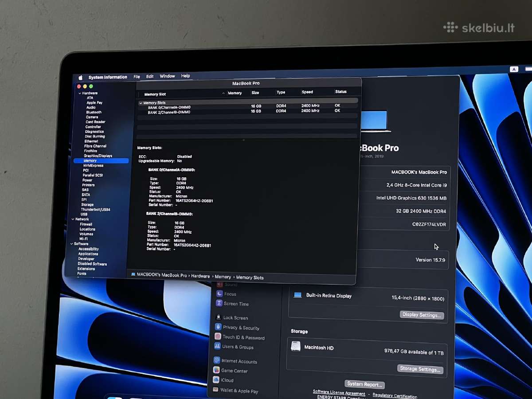Click Memory Slots in the bottom path bar

click(250, 278)
